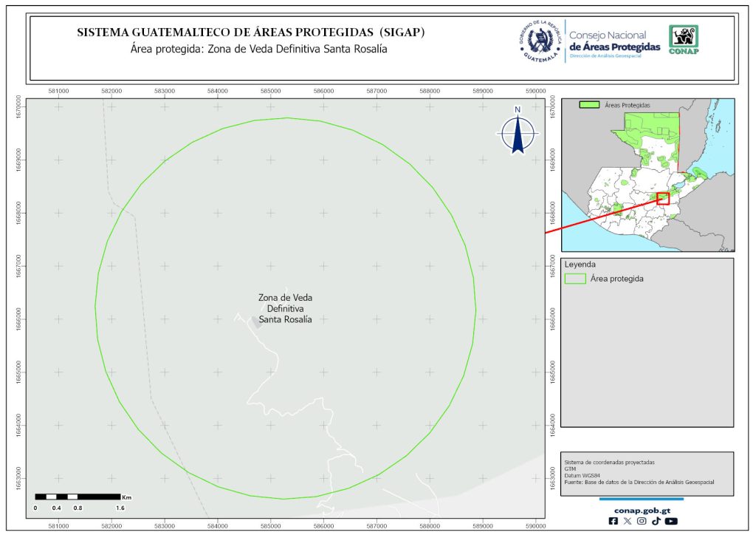
Task: Click the Facebook icon below conap.gob.gt
Action: tap(613, 521)
